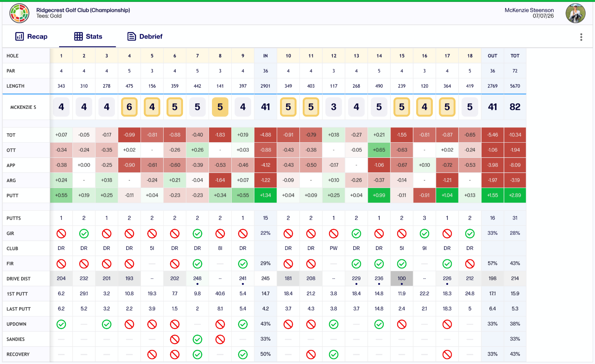
Task: Open the Debrief tab
Action: coord(145,36)
